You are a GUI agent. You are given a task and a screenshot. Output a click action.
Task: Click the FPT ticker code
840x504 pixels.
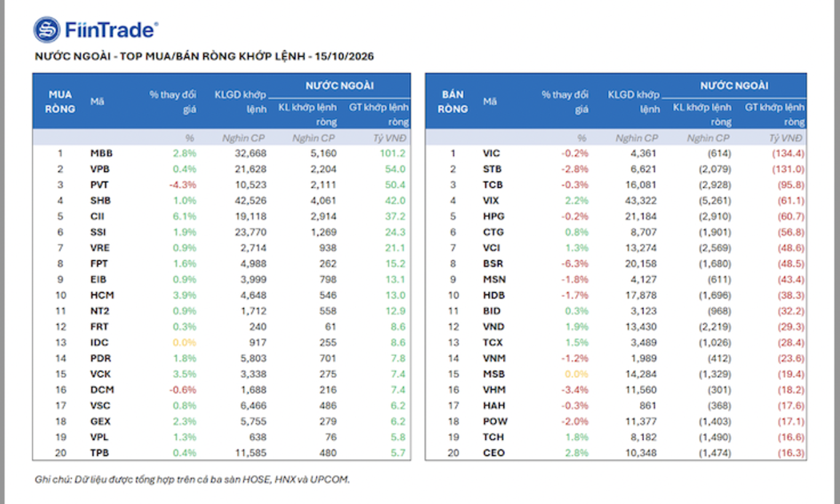tap(99, 264)
